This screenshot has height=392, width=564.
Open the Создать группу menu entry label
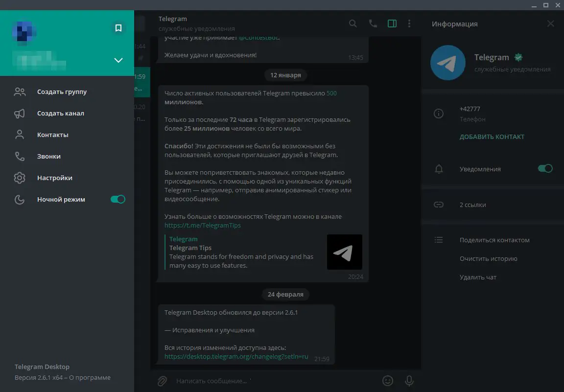62,92
